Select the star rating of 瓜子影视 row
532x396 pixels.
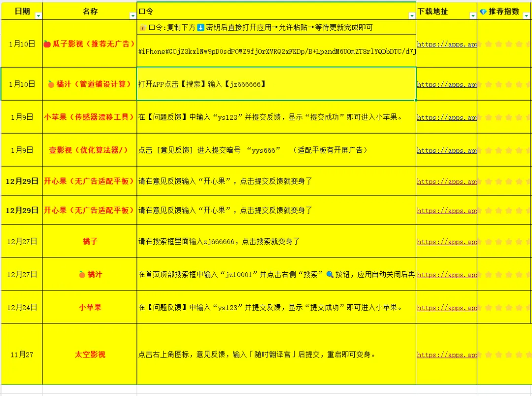(504, 43)
